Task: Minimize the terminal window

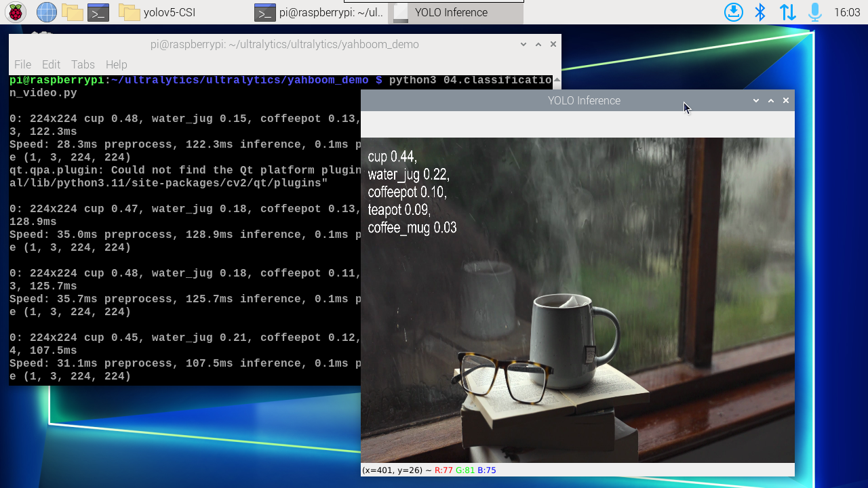Action: [524, 44]
